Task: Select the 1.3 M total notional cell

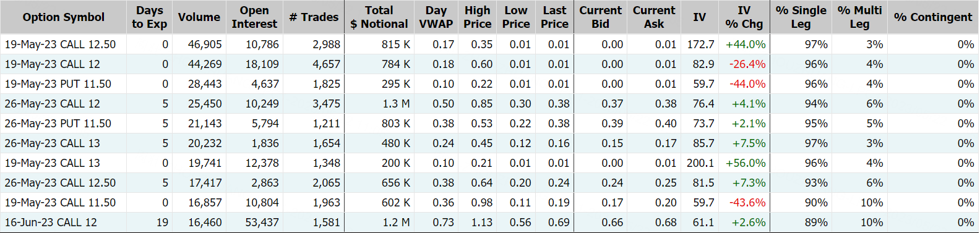Action: pyautogui.click(x=396, y=104)
